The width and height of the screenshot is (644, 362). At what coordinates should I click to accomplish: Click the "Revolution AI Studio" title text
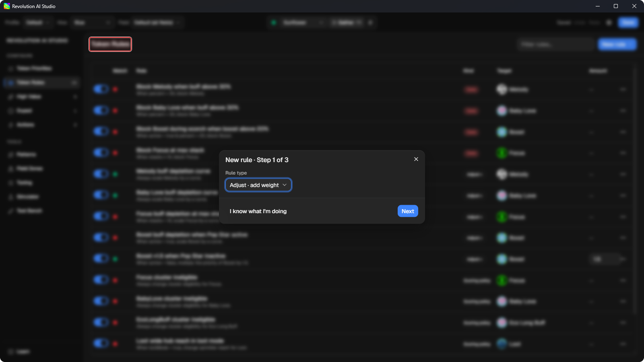pos(34,6)
